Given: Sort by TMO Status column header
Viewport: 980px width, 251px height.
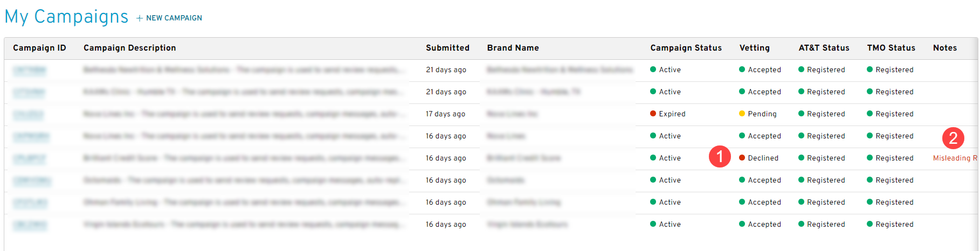Looking at the screenshot, I should pos(891,48).
